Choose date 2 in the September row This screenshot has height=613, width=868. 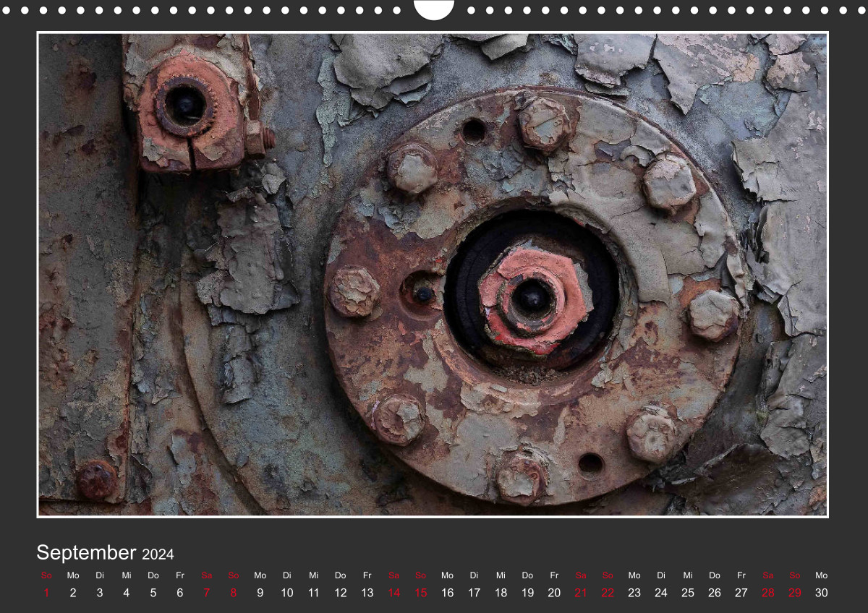[73, 593]
